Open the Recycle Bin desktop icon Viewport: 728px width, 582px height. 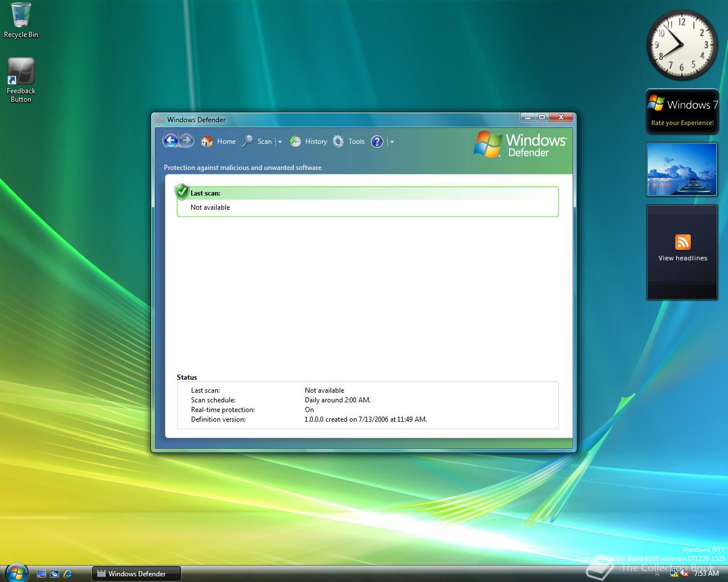coord(21,20)
